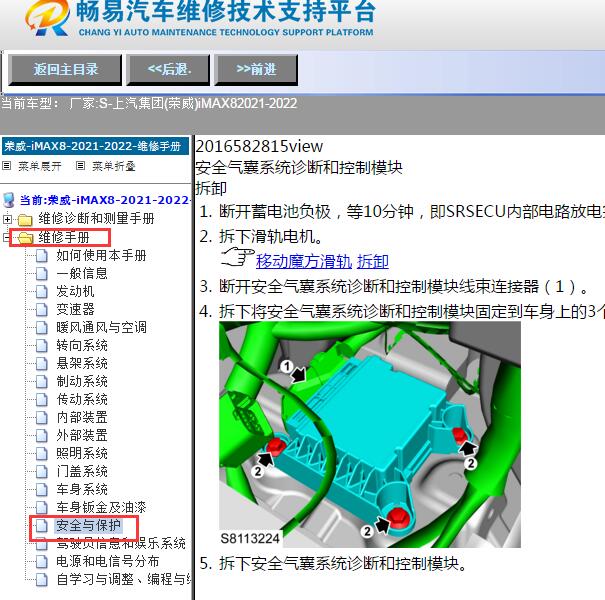Viewport: 605px width, 600px height.
Task: Click the page icon beside 车身钣金及油漆
Action: click(x=42, y=507)
